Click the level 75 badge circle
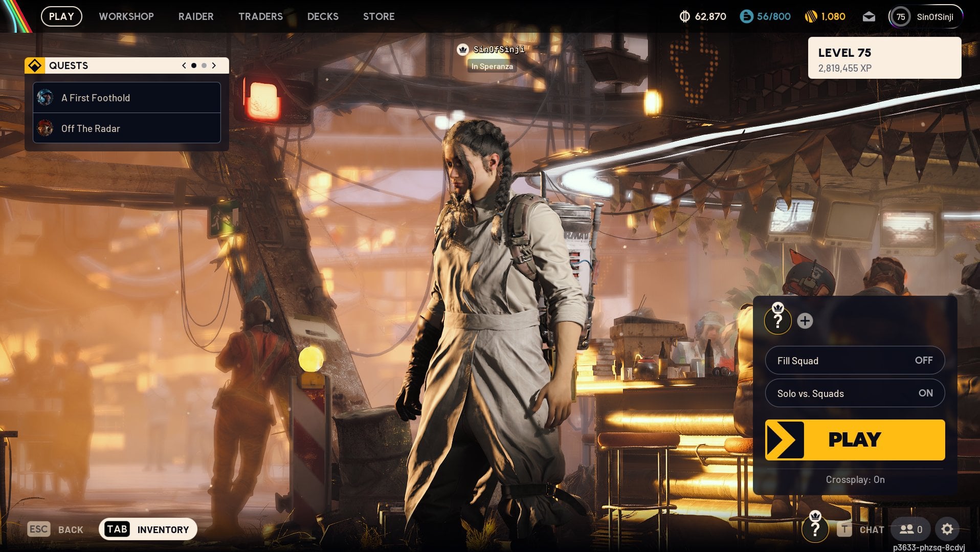 pyautogui.click(x=901, y=17)
